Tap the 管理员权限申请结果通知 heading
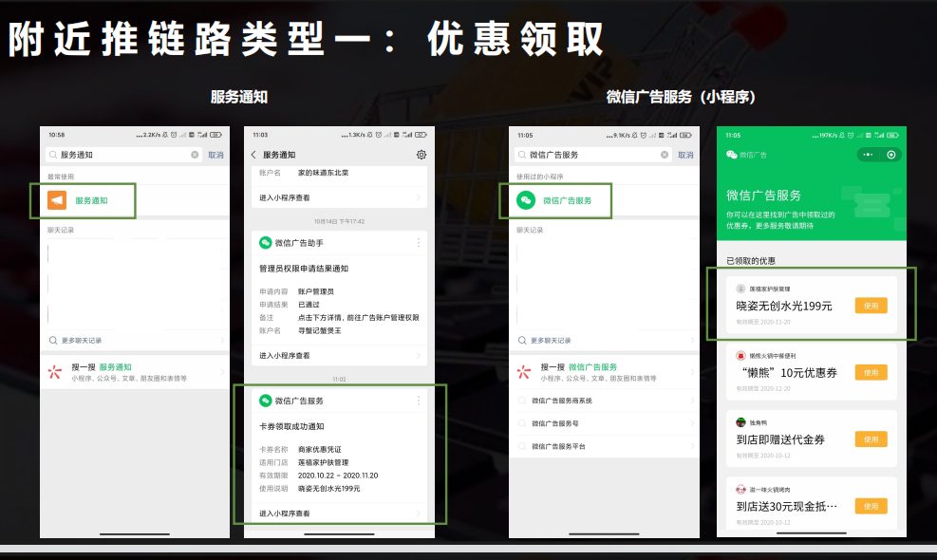 pyautogui.click(x=304, y=269)
